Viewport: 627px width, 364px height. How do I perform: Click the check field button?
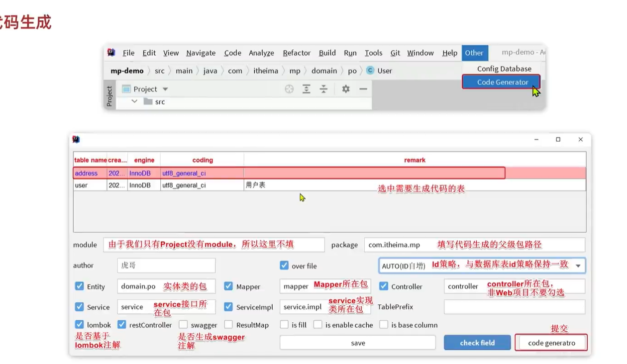click(x=477, y=343)
